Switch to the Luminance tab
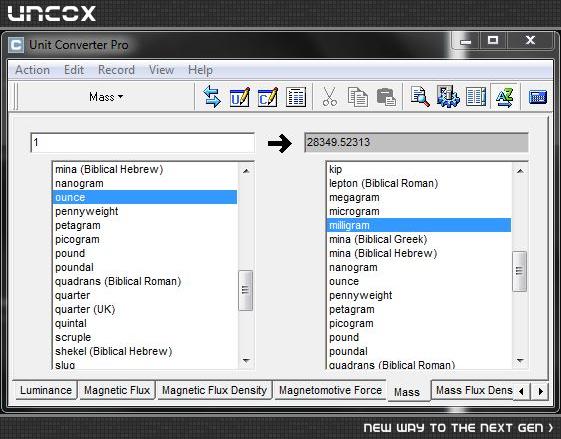Viewport: 561px width, 439px height. (x=46, y=390)
